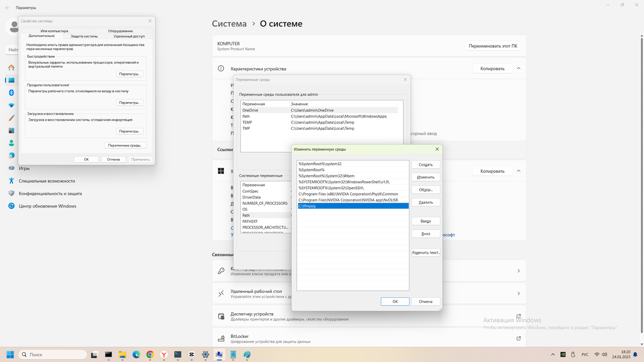
Task: Launch Yandex Browser from the taskbar
Action: (x=164, y=354)
